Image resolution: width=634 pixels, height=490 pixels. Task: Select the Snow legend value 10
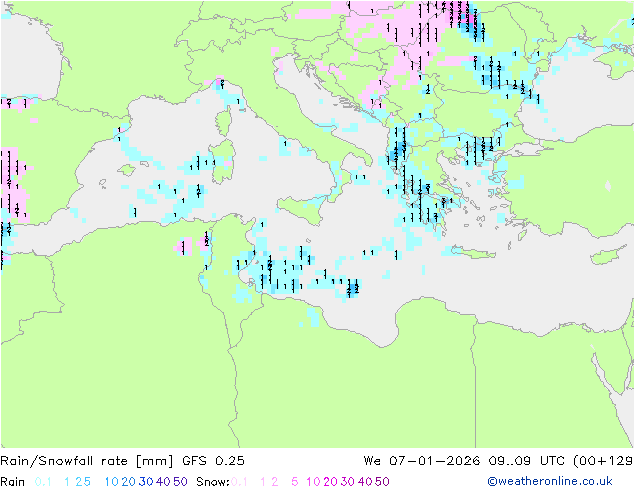pos(313,482)
